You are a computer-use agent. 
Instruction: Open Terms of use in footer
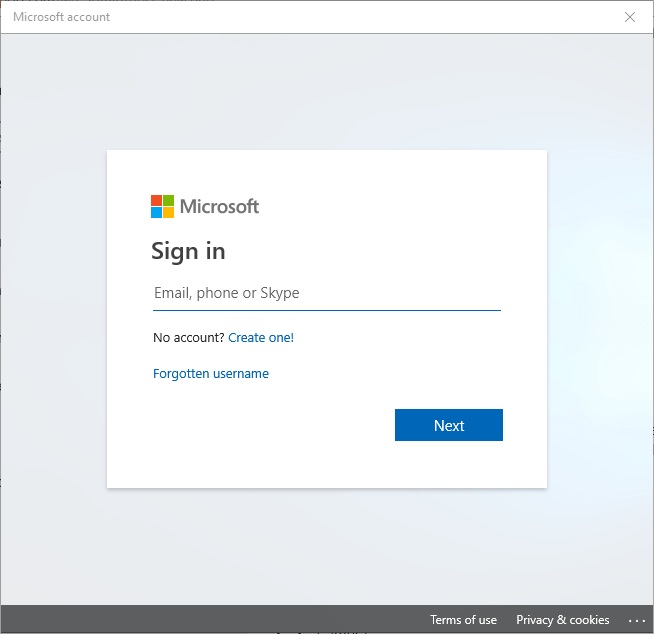point(463,620)
